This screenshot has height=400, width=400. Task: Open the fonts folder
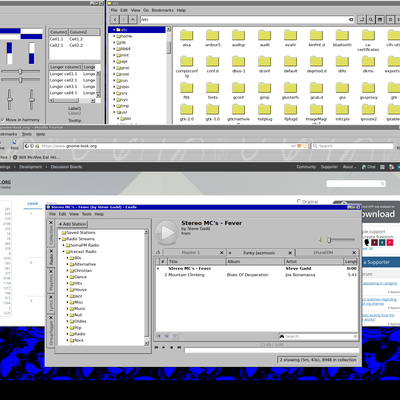click(213, 91)
